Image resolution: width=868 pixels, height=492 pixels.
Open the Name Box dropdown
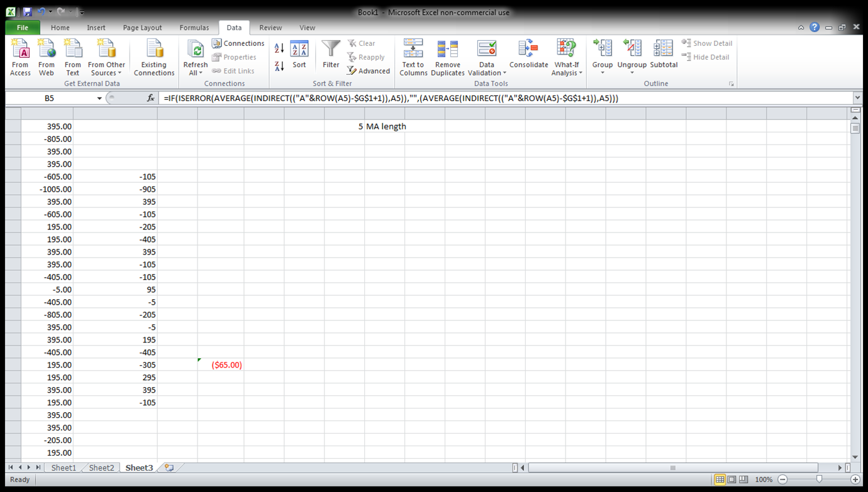(x=99, y=98)
